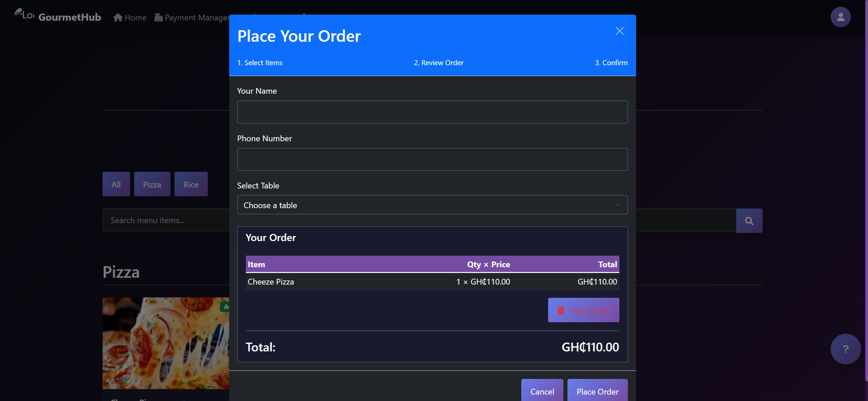The width and height of the screenshot is (868, 401).
Task: Focus the Your Name input field
Action: 432,112
